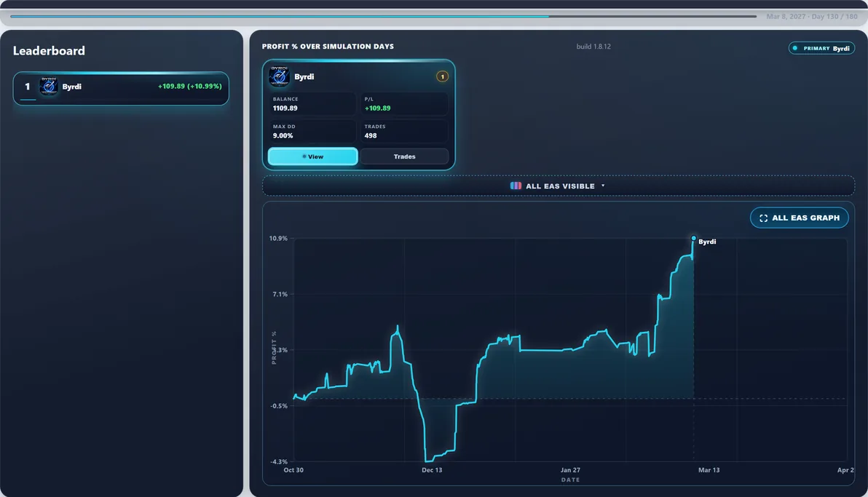This screenshot has height=497, width=868.
Task: Open the ALL EAS GRAPH button
Action: tap(800, 218)
